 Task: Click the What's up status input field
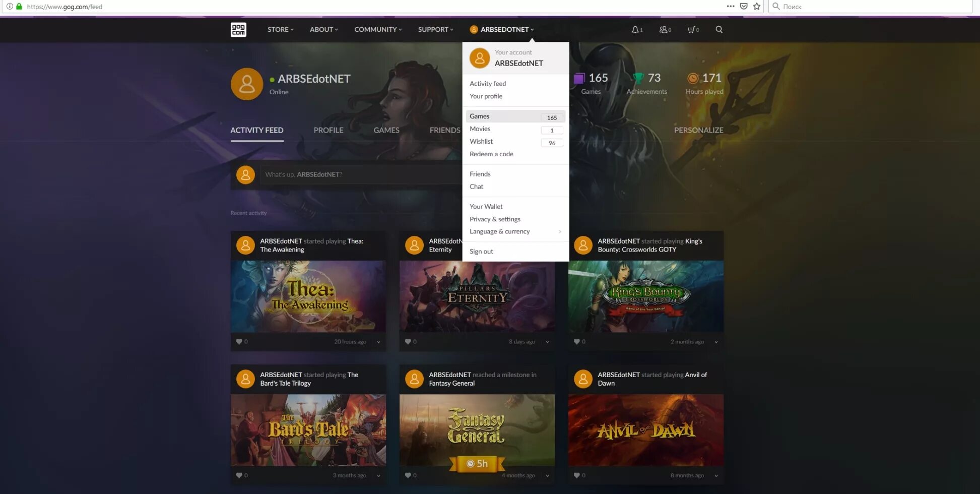[353, 174]
